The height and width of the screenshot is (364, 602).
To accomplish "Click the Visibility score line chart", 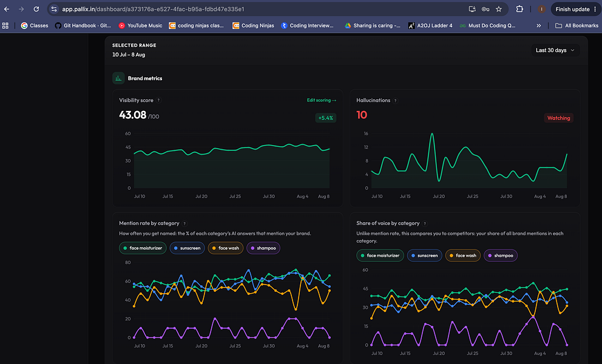I will click(x=231, y=161).
